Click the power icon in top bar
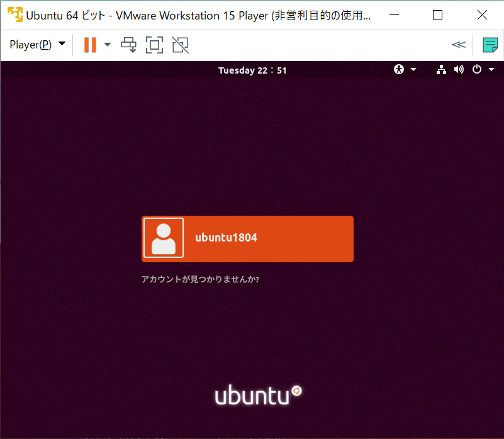 click(477, 69)
